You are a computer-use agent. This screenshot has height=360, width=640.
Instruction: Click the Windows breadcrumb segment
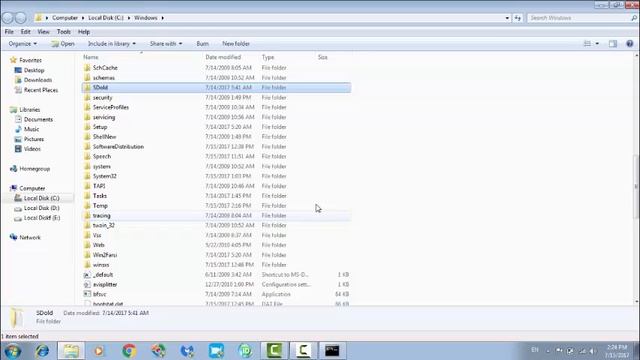tap(146, 18)
